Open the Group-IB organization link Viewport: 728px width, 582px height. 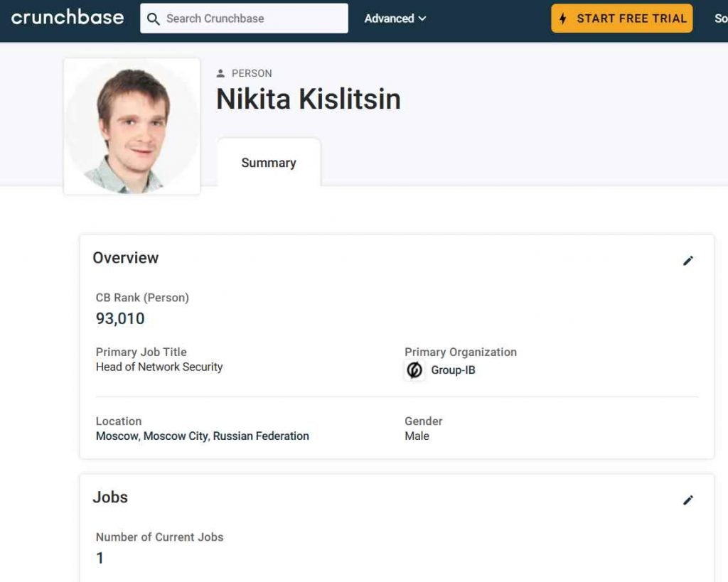(x=453, y=370)
